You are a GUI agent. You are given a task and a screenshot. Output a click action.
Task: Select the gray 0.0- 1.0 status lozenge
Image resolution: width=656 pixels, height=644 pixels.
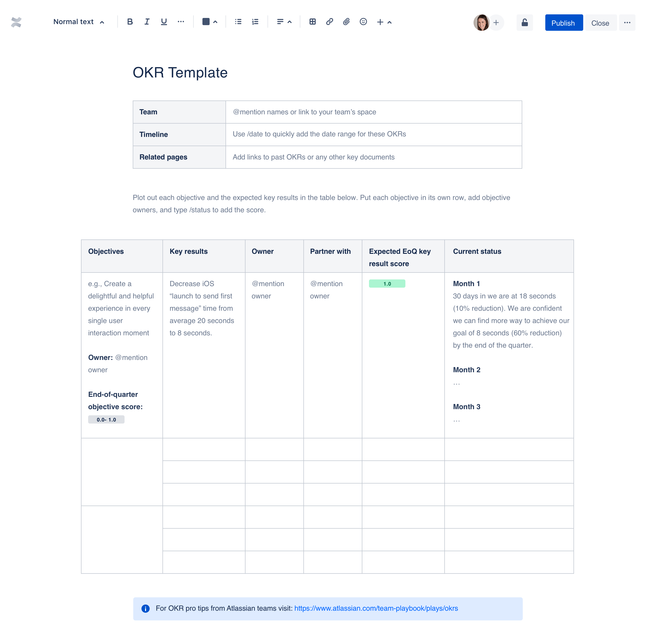pos(106,420)
